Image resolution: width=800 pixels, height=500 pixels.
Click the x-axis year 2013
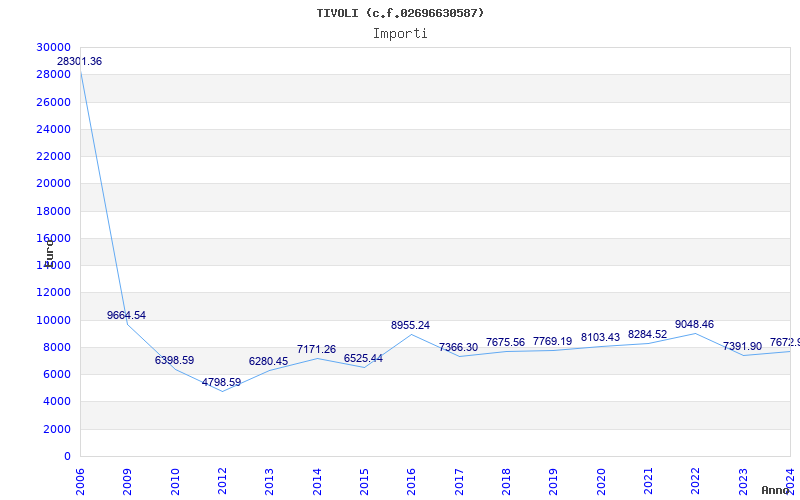pos(269,481)
